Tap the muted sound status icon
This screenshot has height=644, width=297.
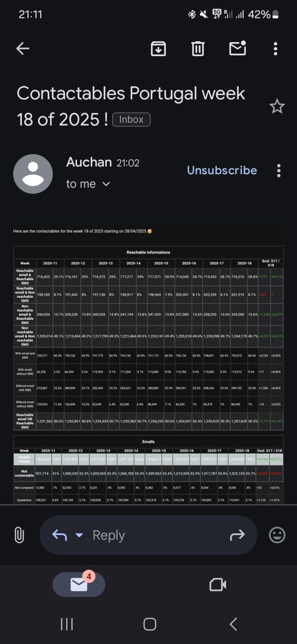204,15
